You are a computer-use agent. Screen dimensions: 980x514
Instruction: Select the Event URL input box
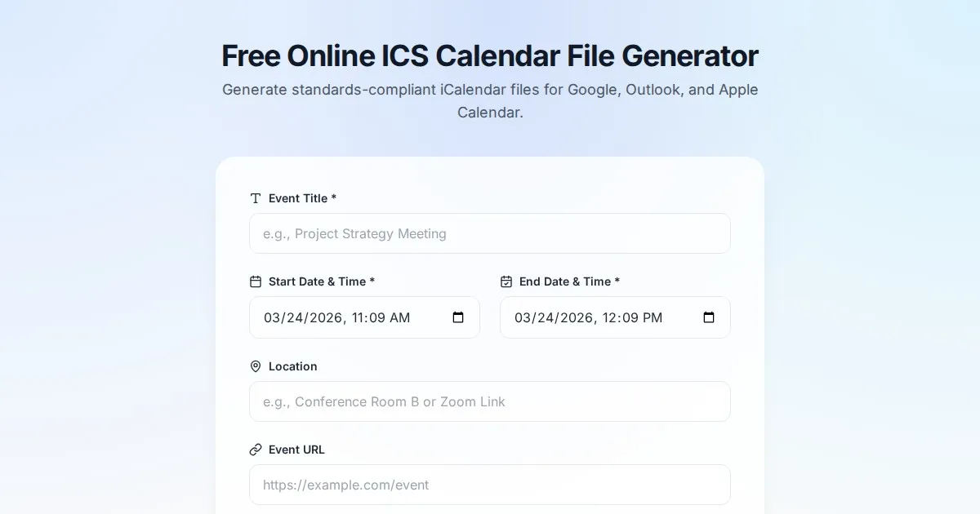click(490, 485)
